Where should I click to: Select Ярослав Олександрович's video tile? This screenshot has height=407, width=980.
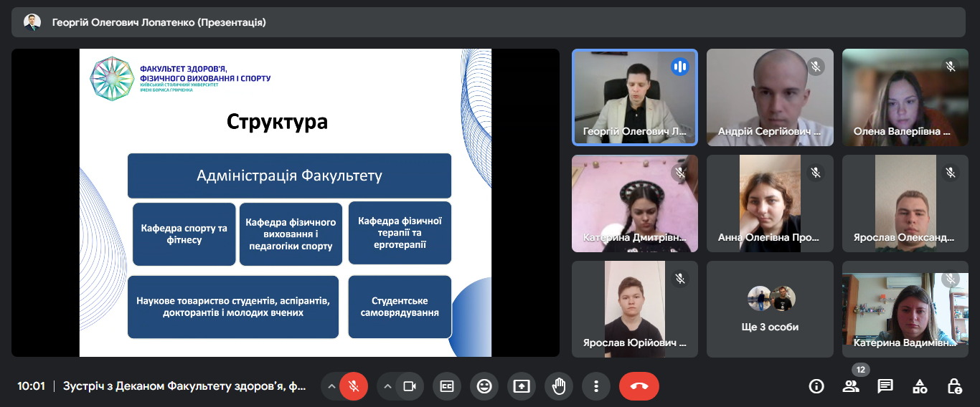click(x=905, y=203)
